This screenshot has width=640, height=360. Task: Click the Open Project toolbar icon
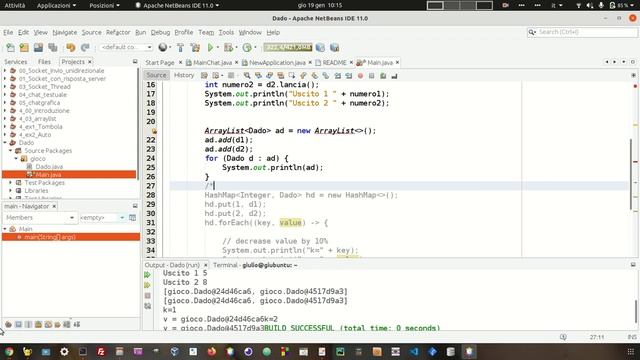pos(38,47)
